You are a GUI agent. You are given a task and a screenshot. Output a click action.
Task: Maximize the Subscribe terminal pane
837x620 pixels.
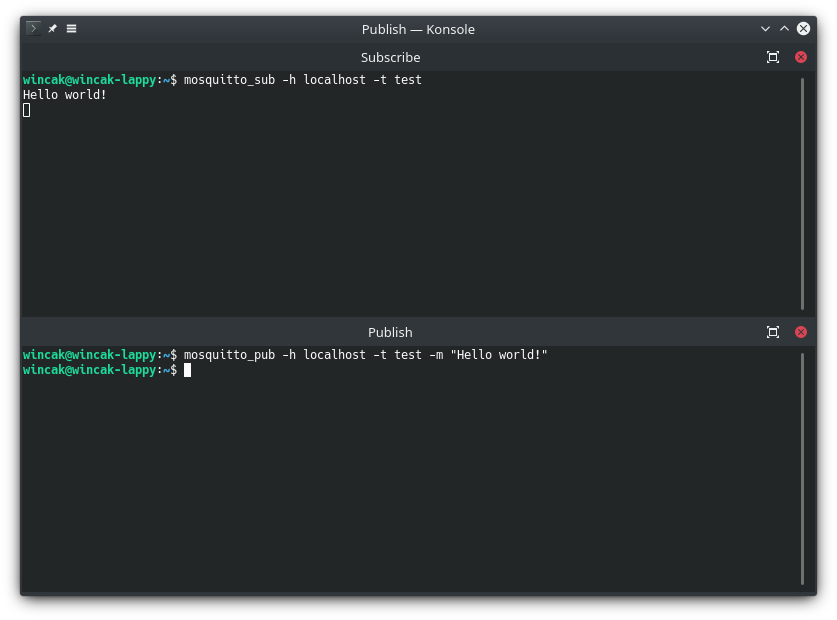click(x=773, y=57)
